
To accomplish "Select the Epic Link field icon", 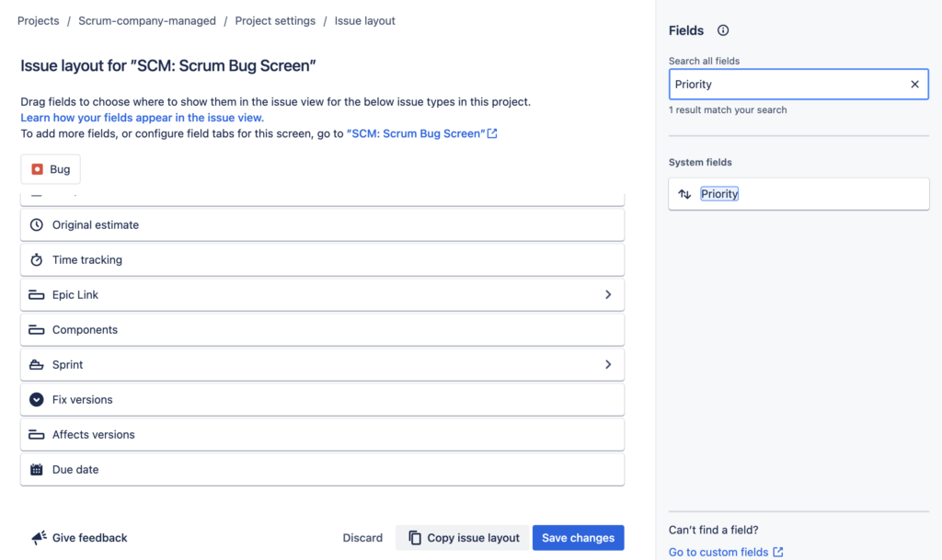I will click(x=36, y=294).
